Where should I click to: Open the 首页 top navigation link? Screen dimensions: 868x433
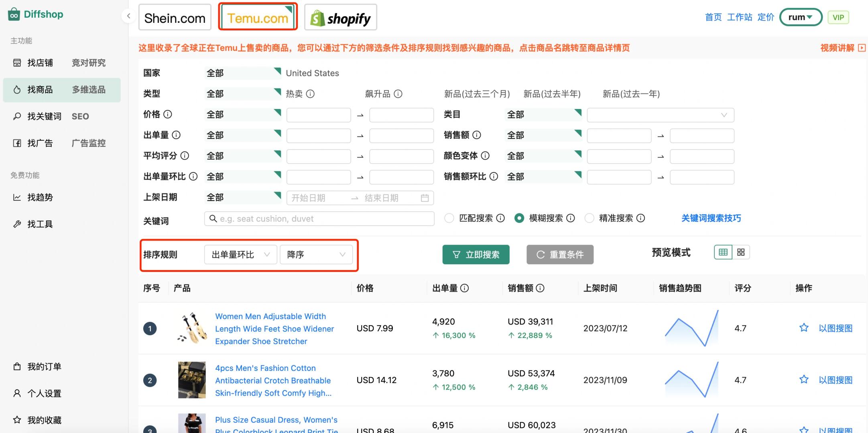pyautogui.click(x=713, y=17)
